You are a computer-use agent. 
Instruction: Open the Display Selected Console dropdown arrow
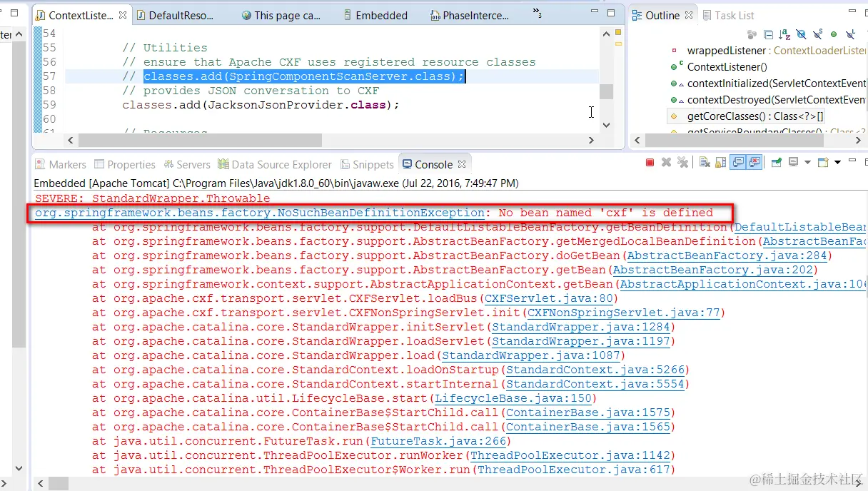pos(807,163)
